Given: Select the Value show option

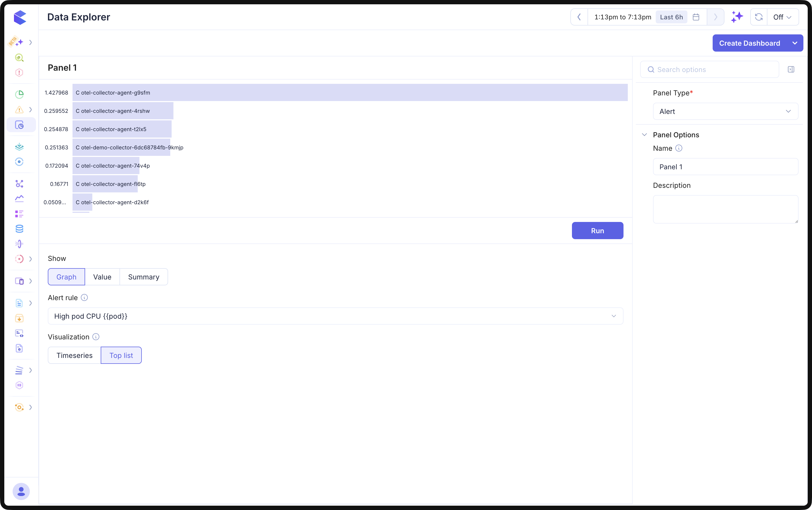Looking at the screenshot, I should pyautogui.click(x=102, y=277).
